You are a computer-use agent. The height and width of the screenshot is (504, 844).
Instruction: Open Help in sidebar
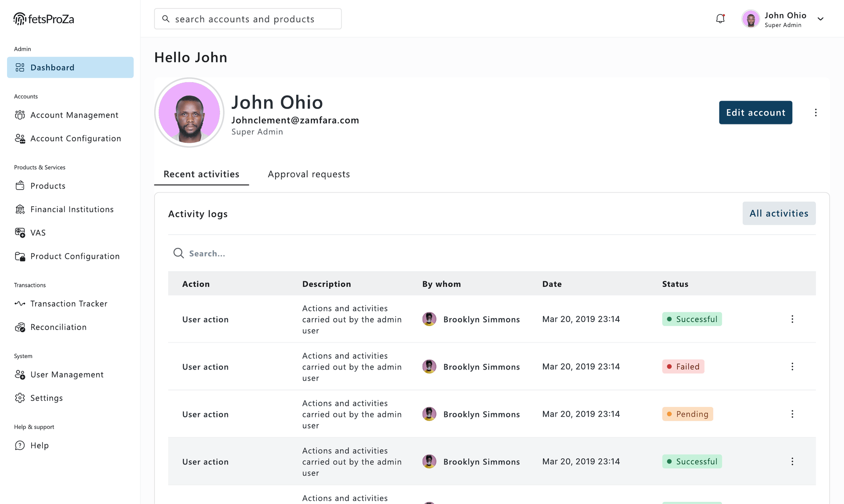coord(70,445)
